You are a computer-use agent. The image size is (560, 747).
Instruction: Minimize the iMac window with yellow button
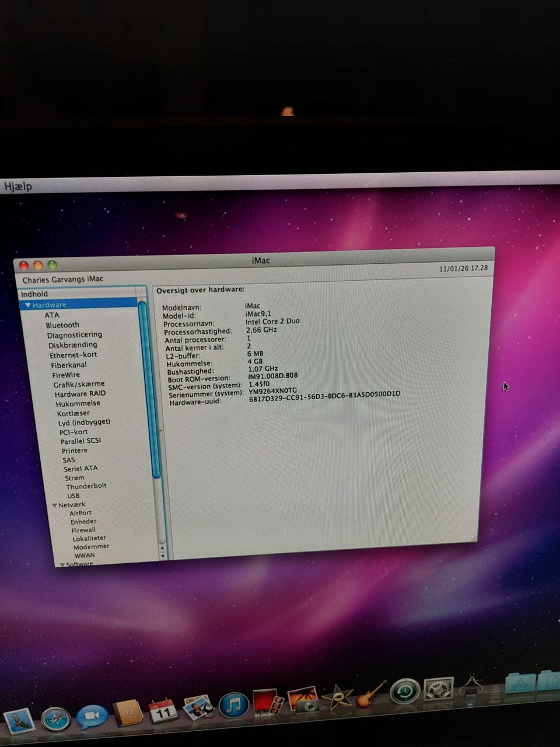[x=38, y=266]
